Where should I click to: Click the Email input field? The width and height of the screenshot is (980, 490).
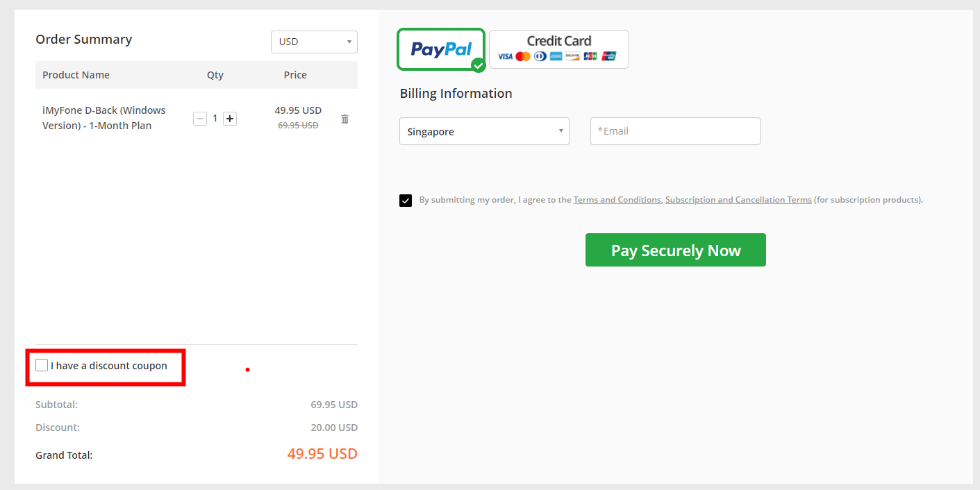[x=675, y=131]
